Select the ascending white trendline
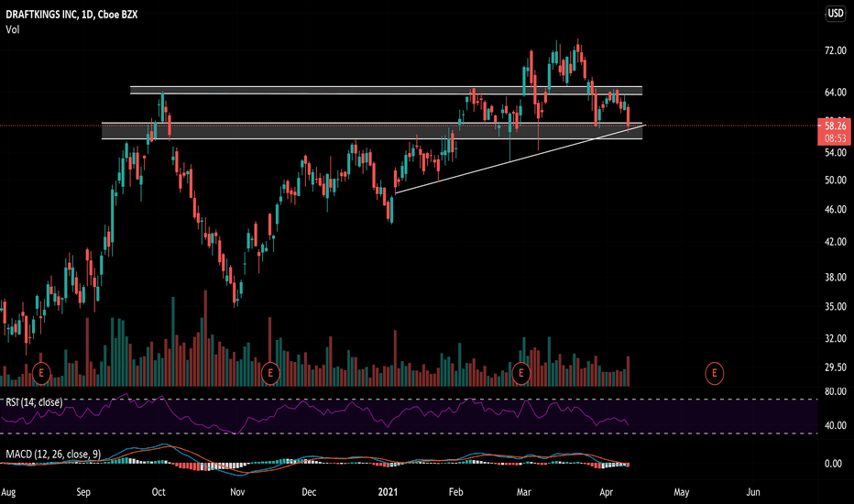Screen dimensions: 854x504 click(x=520, y=159)
